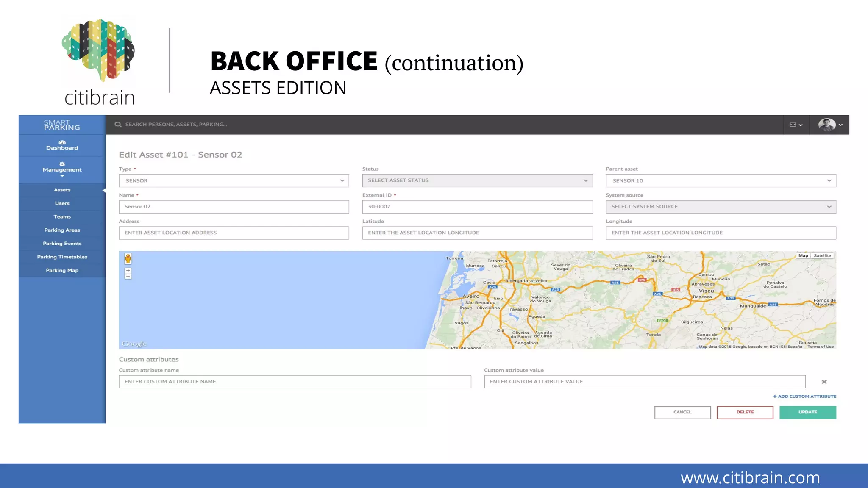Focus the search persons, assets, parking field
Viewport: 868px width, 488px height.
point(176,125)
